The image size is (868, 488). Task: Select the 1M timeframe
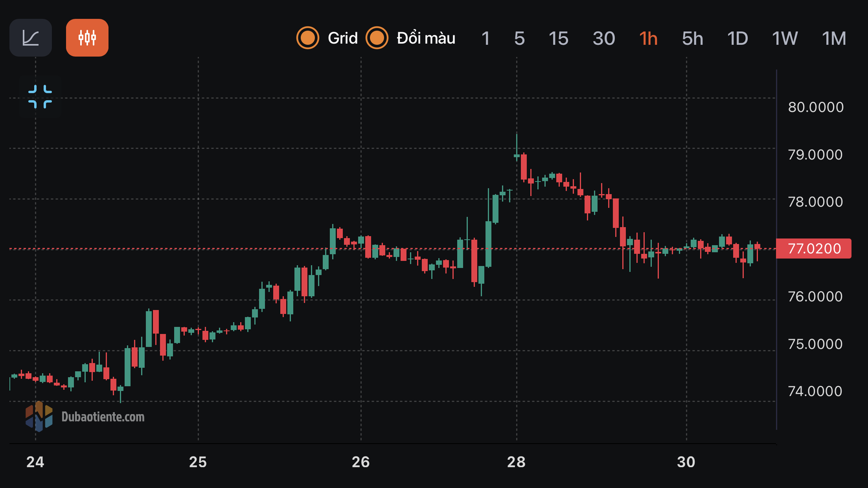pos(834,39)
